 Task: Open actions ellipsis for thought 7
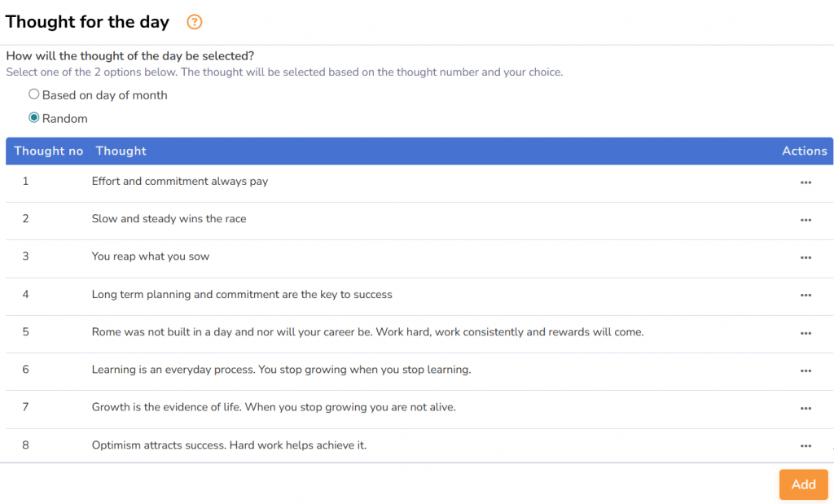805,408
